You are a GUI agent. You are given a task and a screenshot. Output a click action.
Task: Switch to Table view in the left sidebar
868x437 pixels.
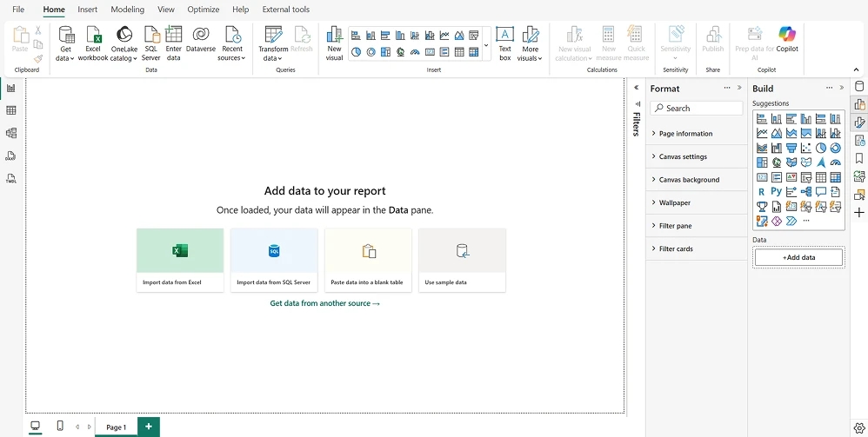pos(11,110)
